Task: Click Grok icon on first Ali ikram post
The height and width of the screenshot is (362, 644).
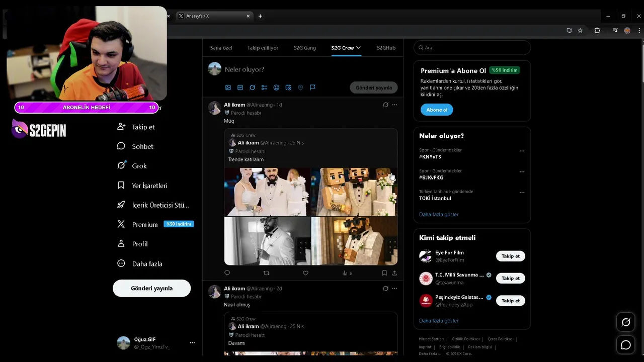Action: [385, 105]
